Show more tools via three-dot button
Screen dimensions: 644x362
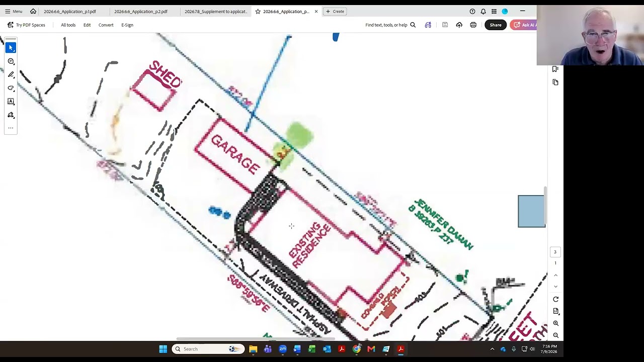click(11, 128)
